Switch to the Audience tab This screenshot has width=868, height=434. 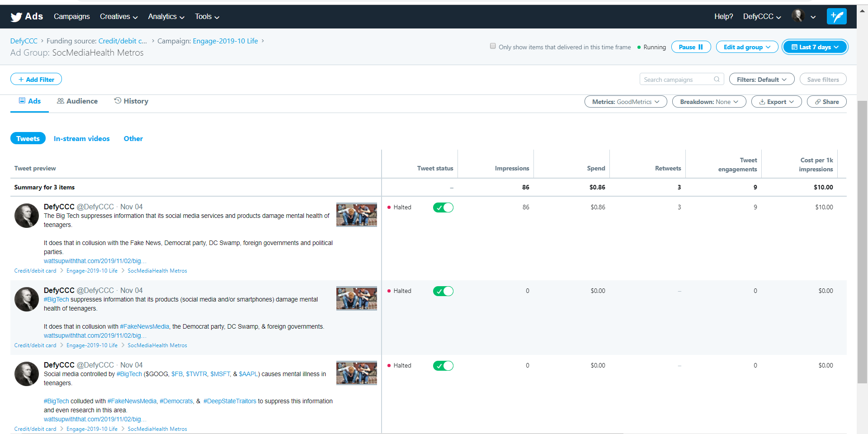tap(77, 101)
